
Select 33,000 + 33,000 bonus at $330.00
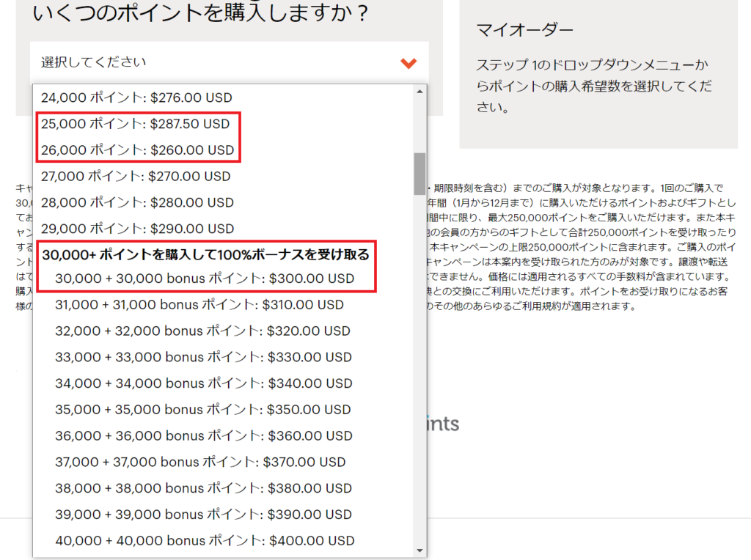click(x=203, y=357)
